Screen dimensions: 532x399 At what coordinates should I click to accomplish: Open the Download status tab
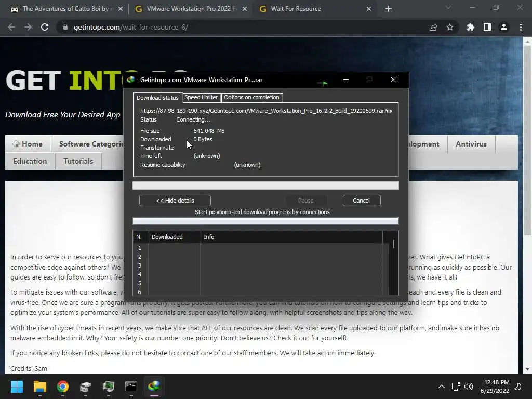157,97
